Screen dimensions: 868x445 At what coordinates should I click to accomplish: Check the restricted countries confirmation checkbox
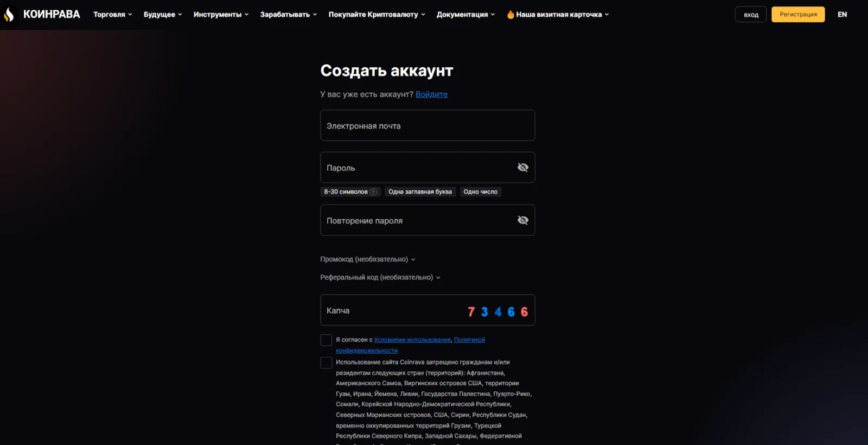click(326, 363)
